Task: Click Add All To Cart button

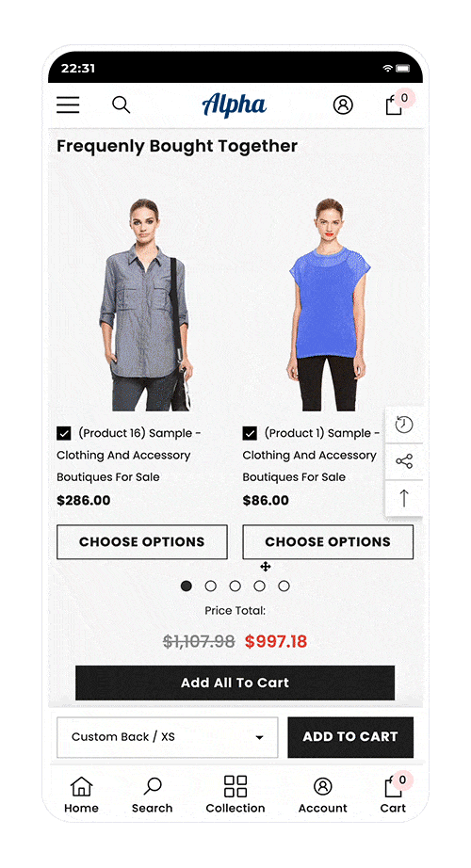Action: (235, 683)
